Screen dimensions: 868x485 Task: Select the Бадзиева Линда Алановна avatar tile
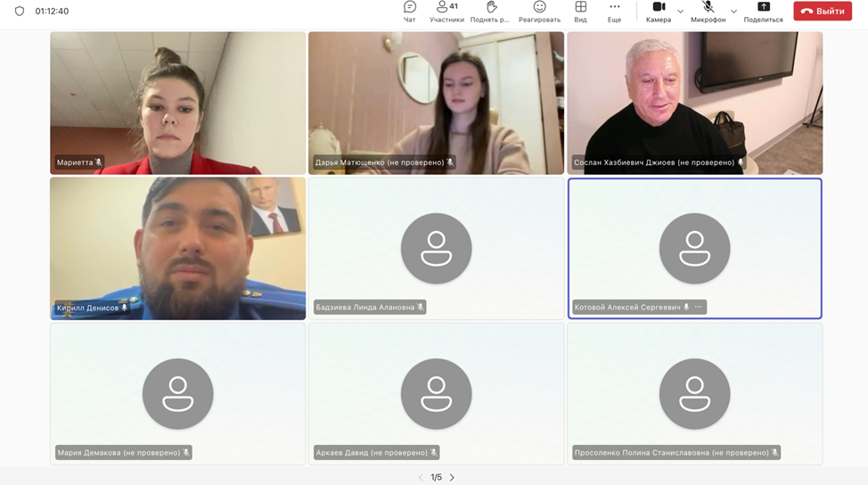(x=436, y=248)
